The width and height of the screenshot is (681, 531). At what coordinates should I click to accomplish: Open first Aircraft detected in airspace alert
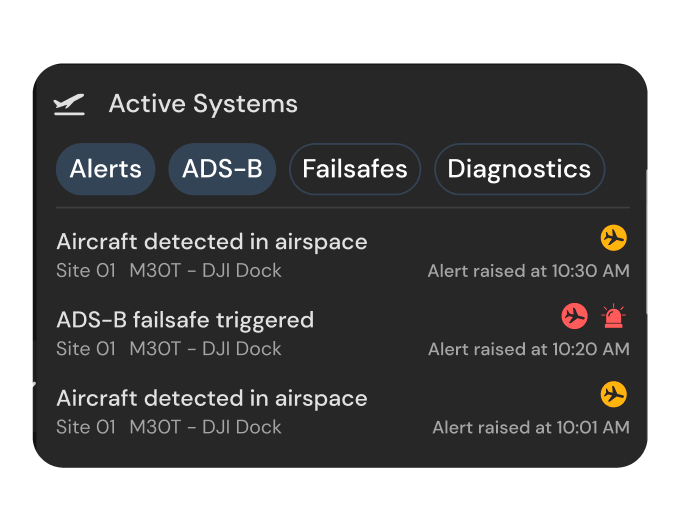(343, 255)
